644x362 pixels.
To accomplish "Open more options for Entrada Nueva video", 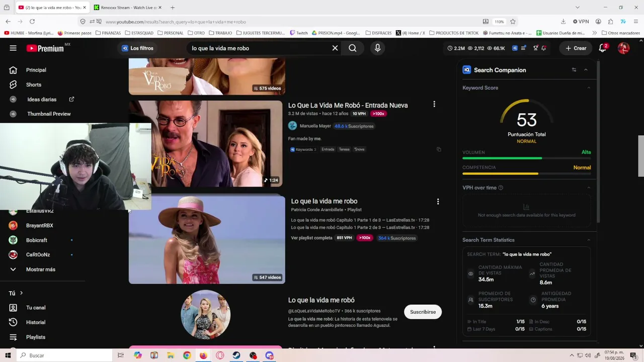I will pos(434,105).
